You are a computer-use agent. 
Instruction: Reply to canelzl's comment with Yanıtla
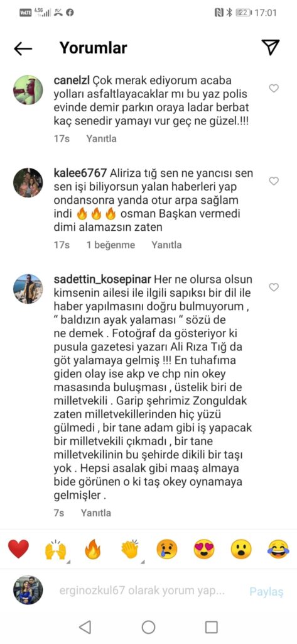pyautogui.click(x=101, y=139)
